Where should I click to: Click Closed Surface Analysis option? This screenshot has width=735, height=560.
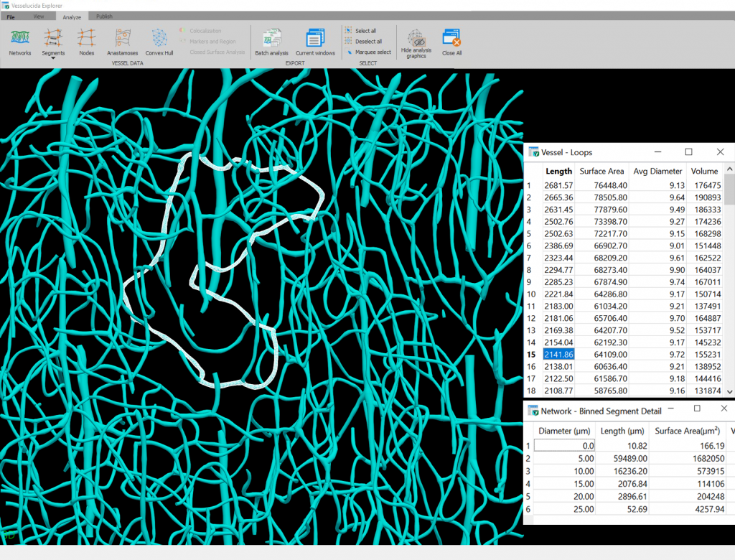pos(217,52)
